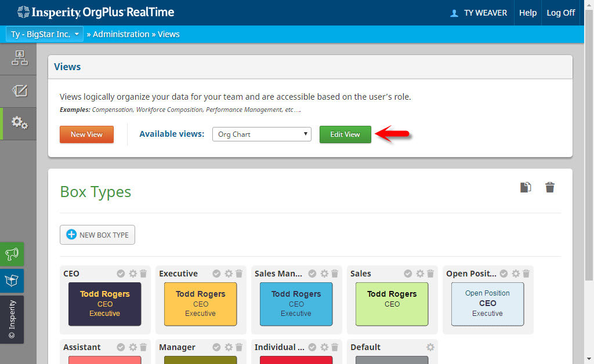The height and width of the screenshot is (364, 594).
Task: Open the Help menu item
Action: (528, 13)
